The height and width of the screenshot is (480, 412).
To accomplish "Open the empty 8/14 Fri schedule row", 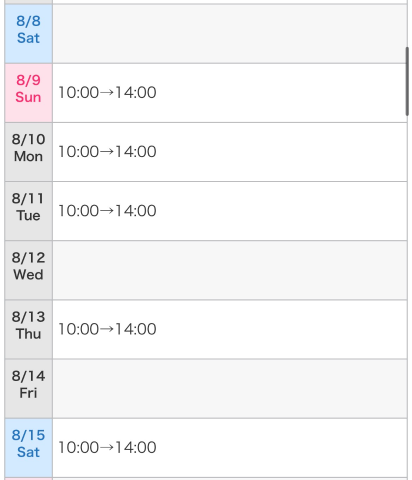I will [x=230, y=389].
